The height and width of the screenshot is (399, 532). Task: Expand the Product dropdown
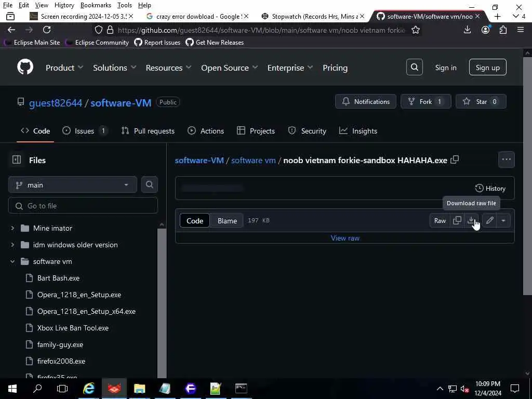coord(64,68)
